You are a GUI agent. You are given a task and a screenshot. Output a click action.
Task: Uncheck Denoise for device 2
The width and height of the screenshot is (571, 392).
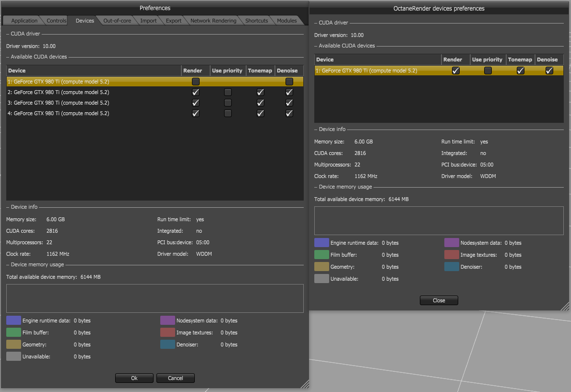tap(289, 92)
